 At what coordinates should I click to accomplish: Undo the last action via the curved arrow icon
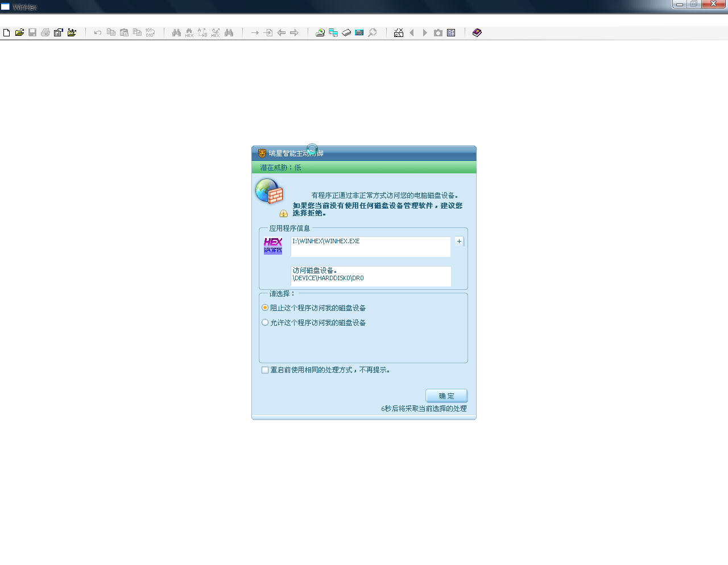[98, 32]
